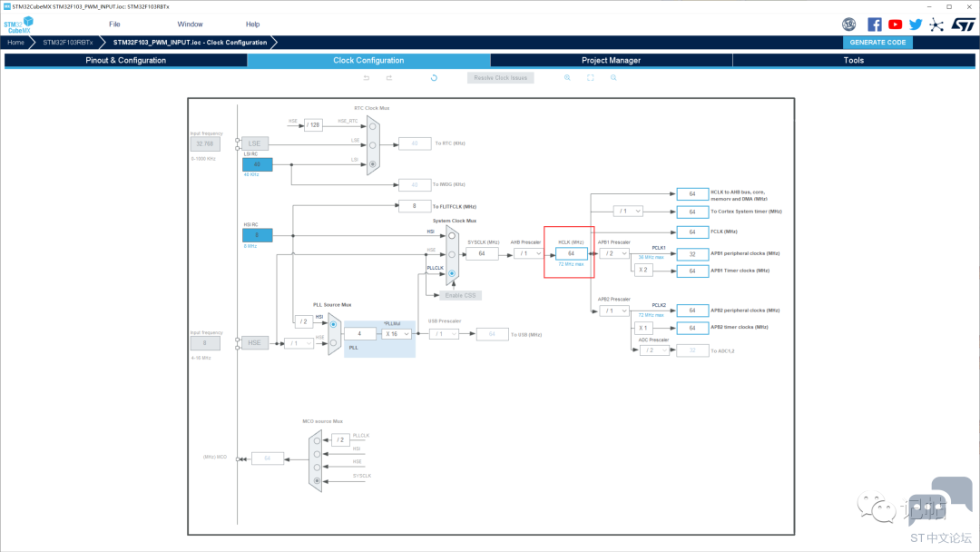Select PLLCLK in System Clock Mux
Viewport: 980px width, 552px height.
(452, 273)
